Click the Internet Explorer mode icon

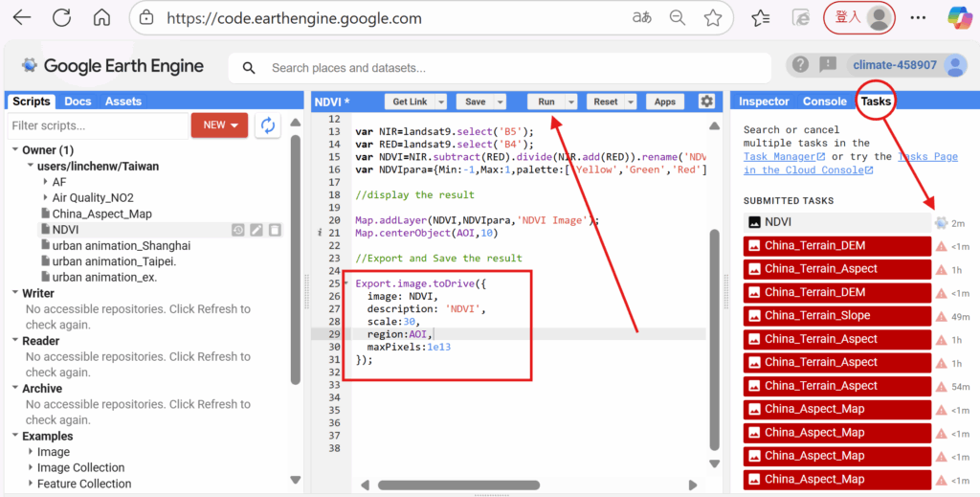pyautogui.click(x=801, y=17)
